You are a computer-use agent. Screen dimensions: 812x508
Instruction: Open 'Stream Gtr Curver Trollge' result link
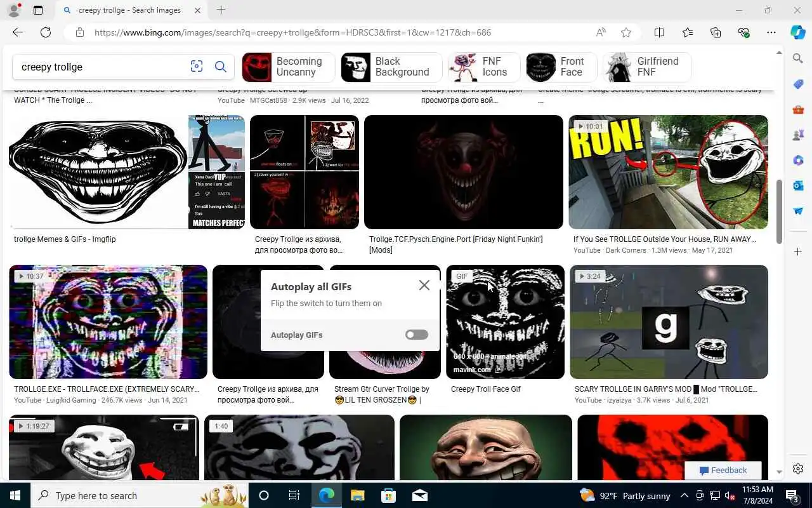(382, 394)
